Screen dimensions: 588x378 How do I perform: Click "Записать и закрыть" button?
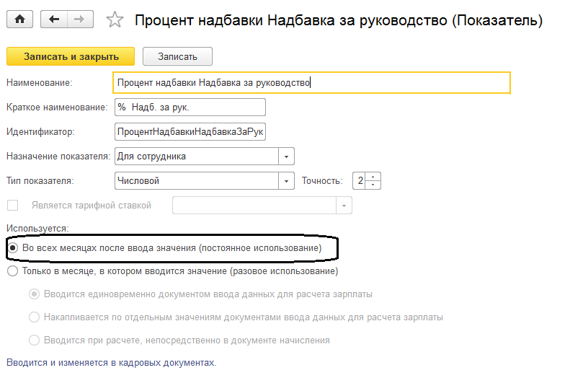coord(71,56)
